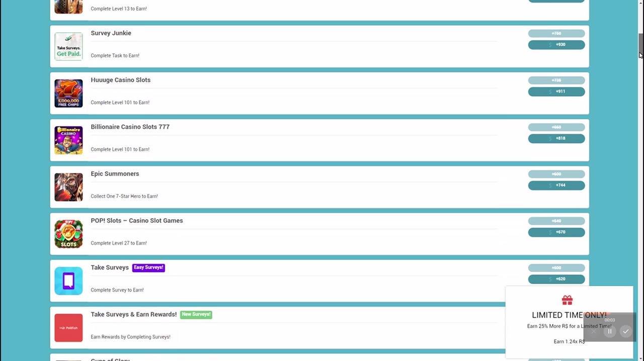
Task: Click 'Complete Survey to Earn!' text
Action: 117,290
